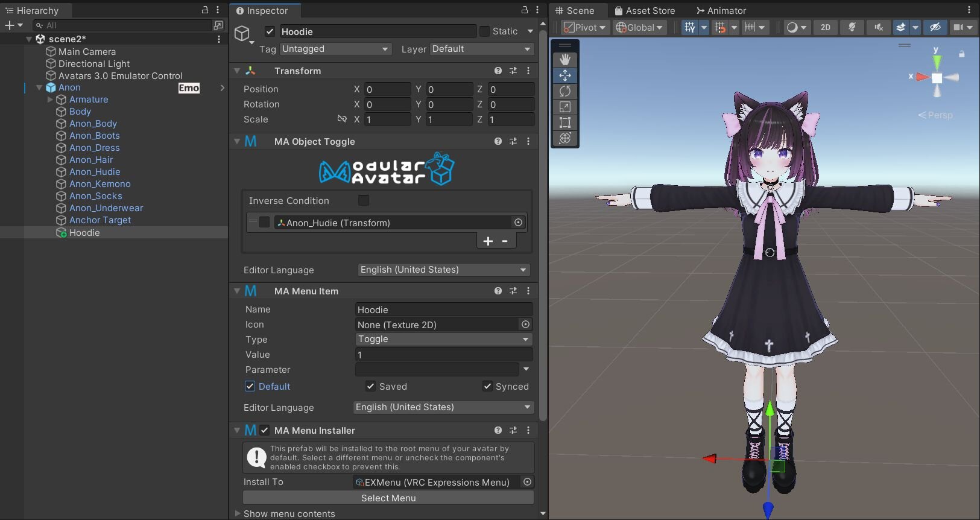Switch to the Asset Store tab
The width and height of the screenshot is (980, 520).
point(645,10)
